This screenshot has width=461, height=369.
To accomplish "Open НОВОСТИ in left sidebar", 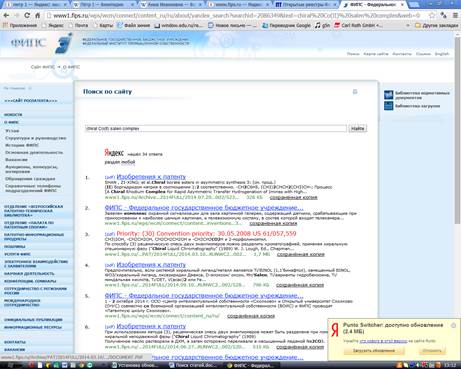I will pyautogui.click(x=13, y=115).
